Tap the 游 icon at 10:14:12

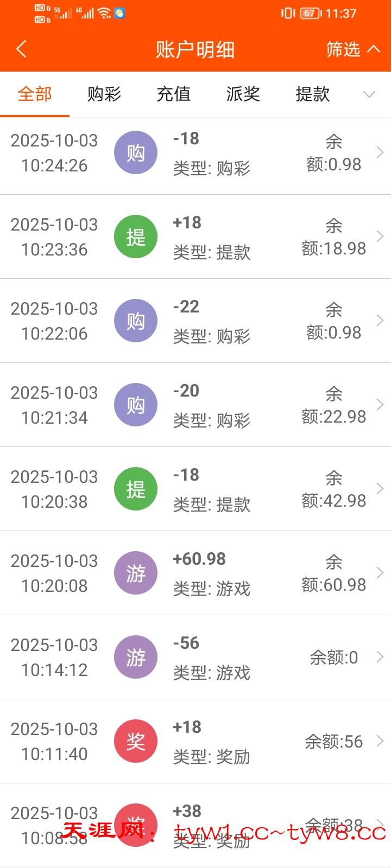(x=136, y=657)
